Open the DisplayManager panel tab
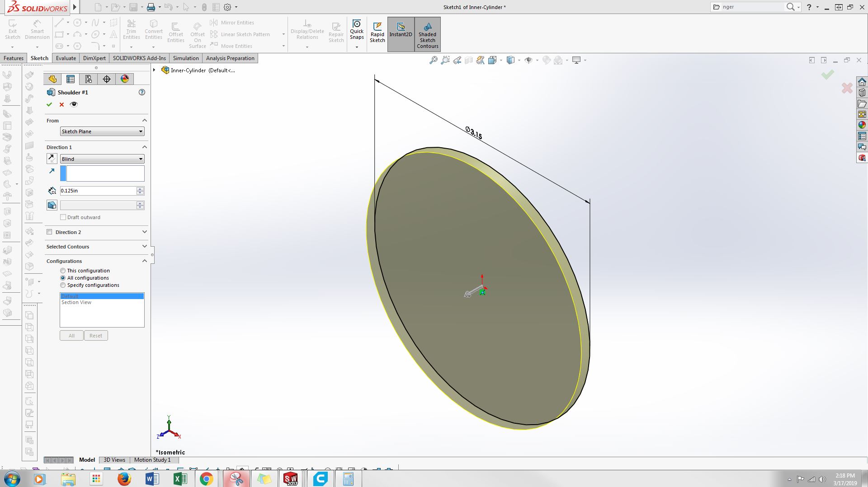The image size is (868, 487). point(125,79)
